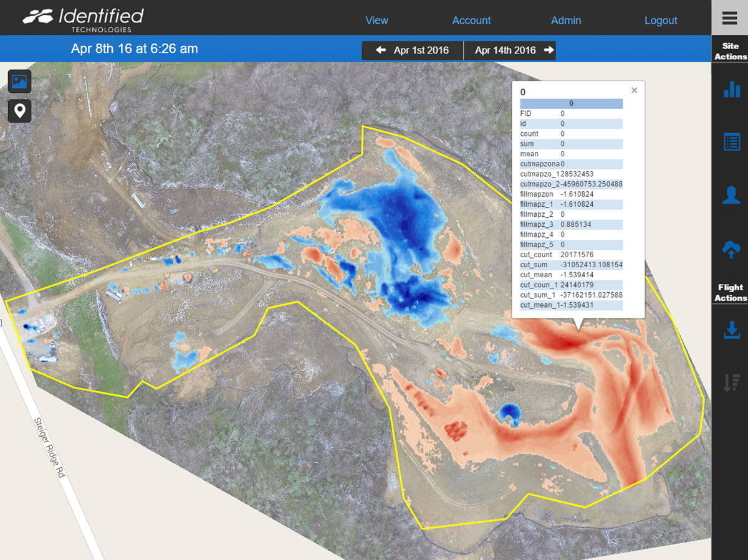The image size is (748, 560).
Task: Select the cut_sum row in the popup
Action: tap(571, 265)
